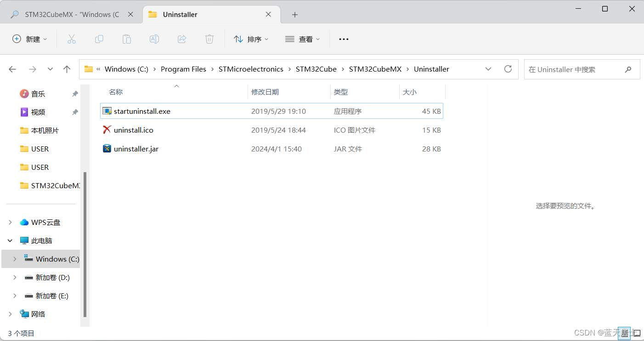
Task: Open the 排序 sort dropdown
Action: pyautogui.click(x=251, y=39)
